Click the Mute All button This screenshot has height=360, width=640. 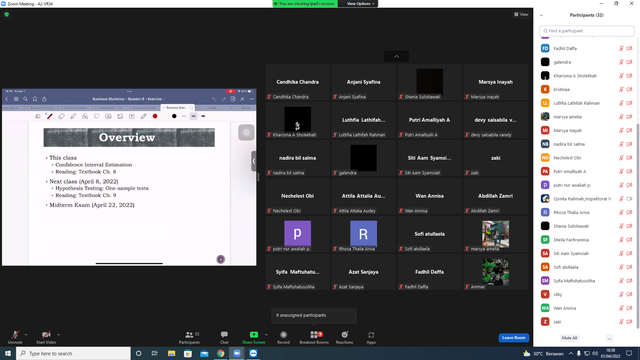pyautogui.click(x=569, y=338)
